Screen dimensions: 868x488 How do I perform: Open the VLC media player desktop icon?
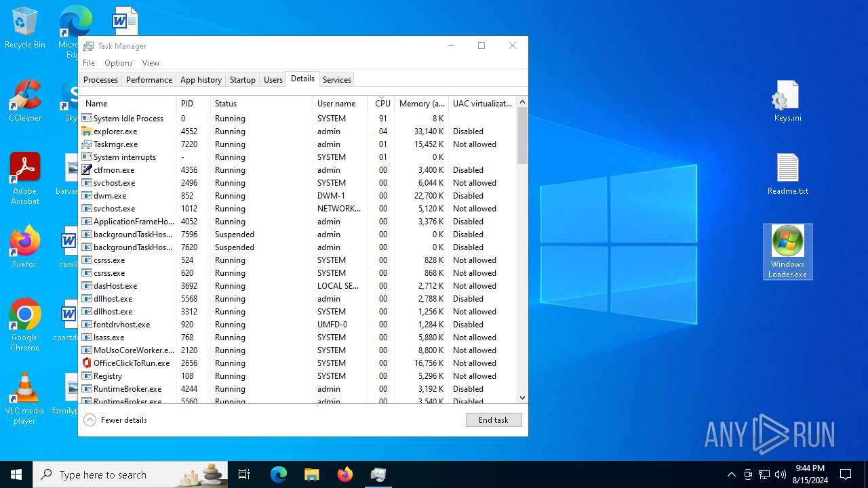[x=24, y=399]
